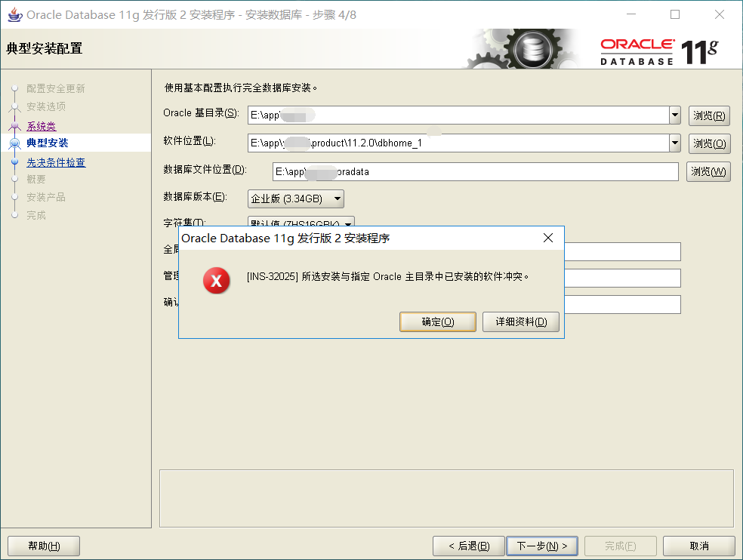Screen dimensions: 743x560
Task: Open the 数据库版本 企业版 dropdown
Action: 296,199
